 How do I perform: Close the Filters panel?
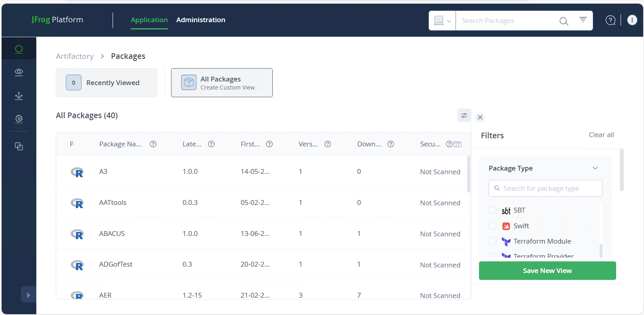click(x=480, y=117)
